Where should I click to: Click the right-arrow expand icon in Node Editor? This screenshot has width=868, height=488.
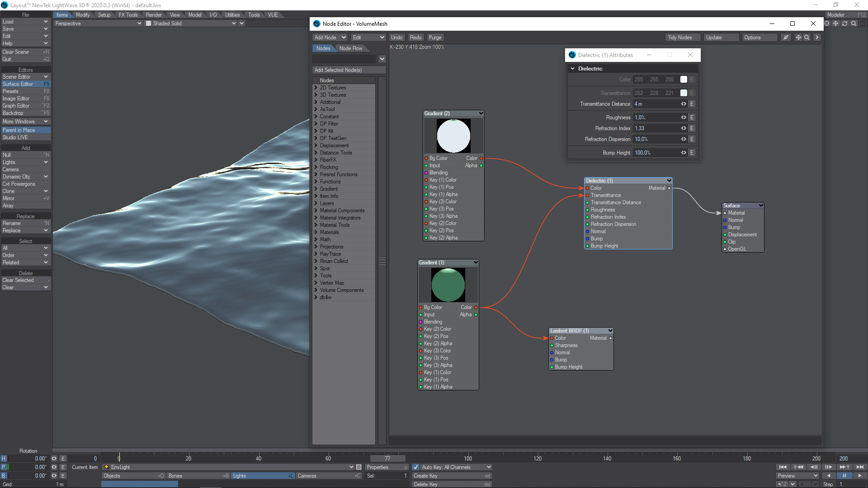click(x=817, y=38)
